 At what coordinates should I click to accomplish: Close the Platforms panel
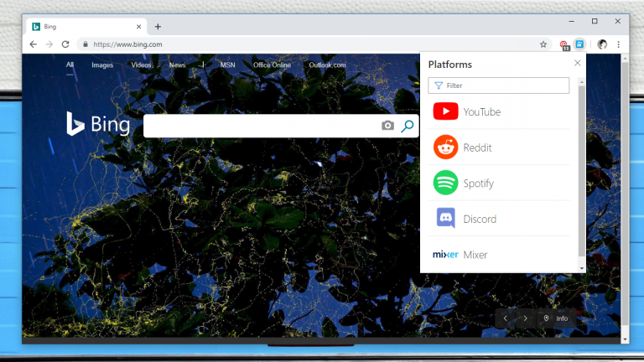tap(578, 63)
